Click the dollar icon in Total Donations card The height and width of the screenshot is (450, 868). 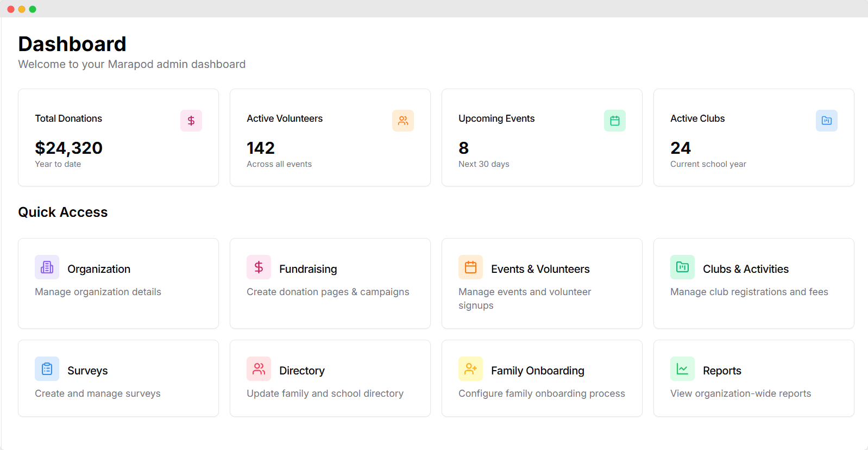(191, 121)
